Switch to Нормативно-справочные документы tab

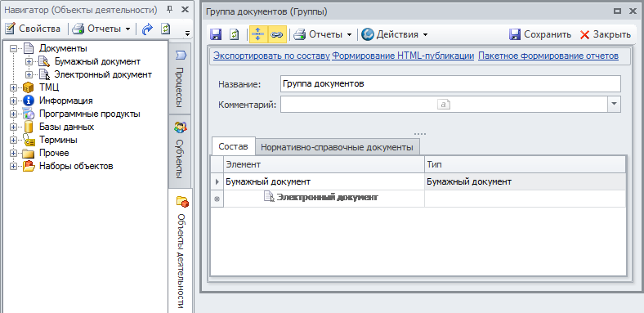[x=337, y=147]
